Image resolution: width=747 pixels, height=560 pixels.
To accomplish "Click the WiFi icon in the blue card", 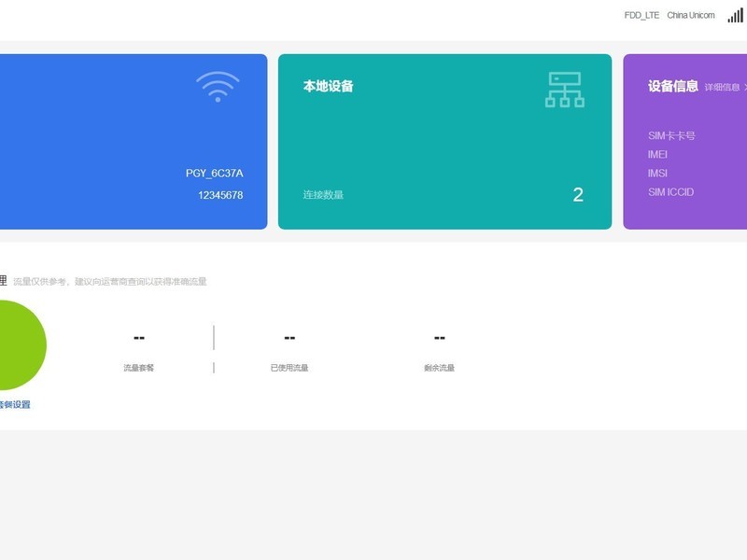I will click(x=218, y=87).
